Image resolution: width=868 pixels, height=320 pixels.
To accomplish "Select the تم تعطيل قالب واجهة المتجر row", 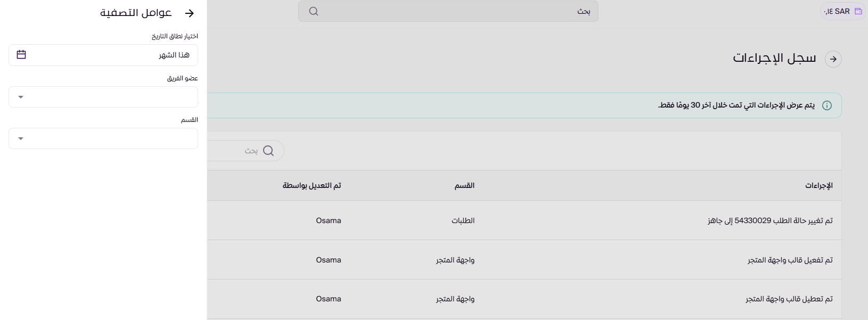I will 789,299.
